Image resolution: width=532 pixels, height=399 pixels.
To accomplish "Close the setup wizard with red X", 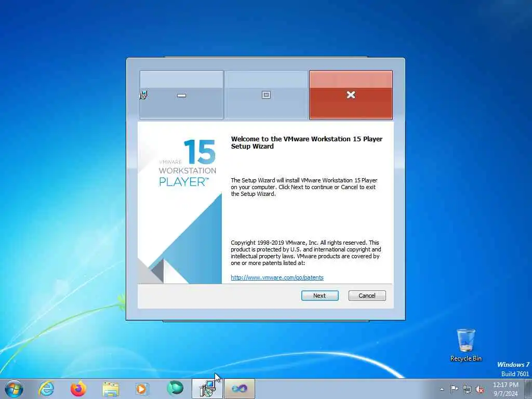I will pos(351,95).
